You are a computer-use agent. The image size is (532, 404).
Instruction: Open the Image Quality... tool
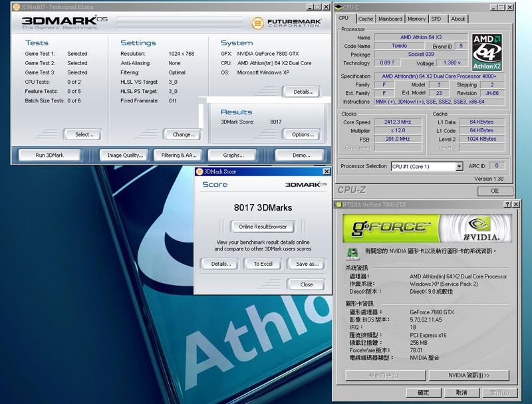click(x=125, y=155)
